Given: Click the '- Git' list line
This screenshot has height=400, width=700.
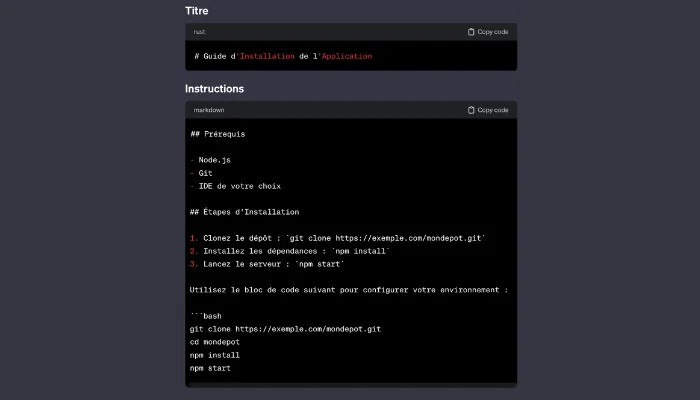Looking at the screenshot, I should [201, 173].
